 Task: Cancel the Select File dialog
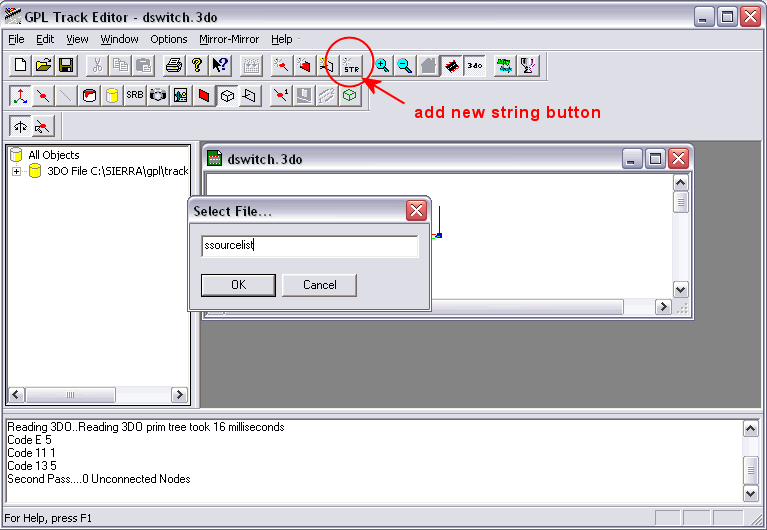[319, 285]
